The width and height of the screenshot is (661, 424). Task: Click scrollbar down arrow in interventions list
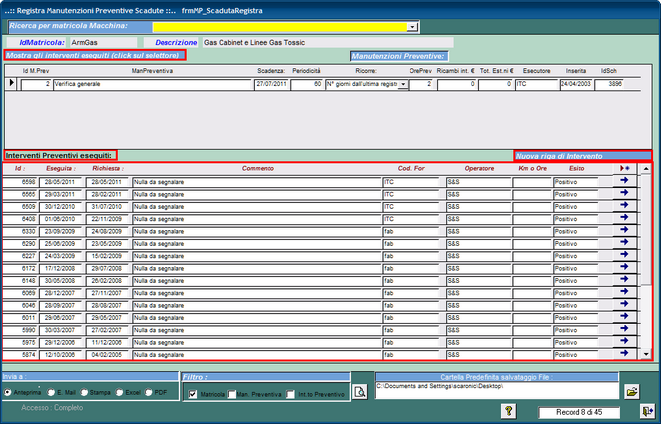tap(645, 354)
